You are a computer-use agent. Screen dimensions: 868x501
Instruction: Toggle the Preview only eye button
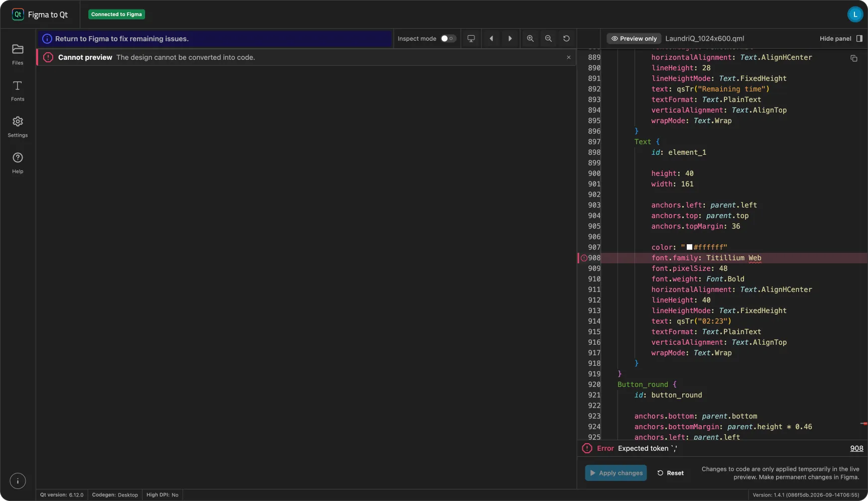point(634,39)
